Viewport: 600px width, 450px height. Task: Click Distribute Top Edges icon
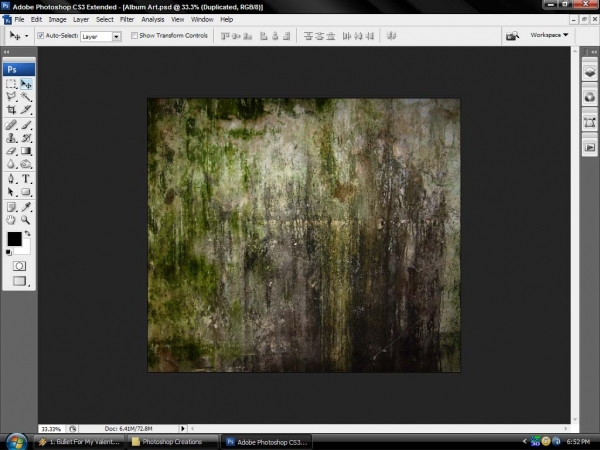click(308, 36)
